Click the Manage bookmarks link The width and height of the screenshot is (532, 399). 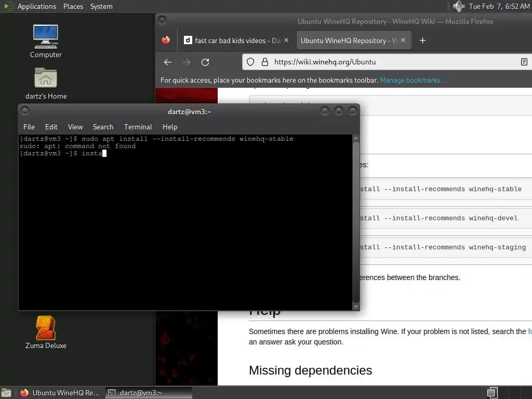(x=413, y=81)
